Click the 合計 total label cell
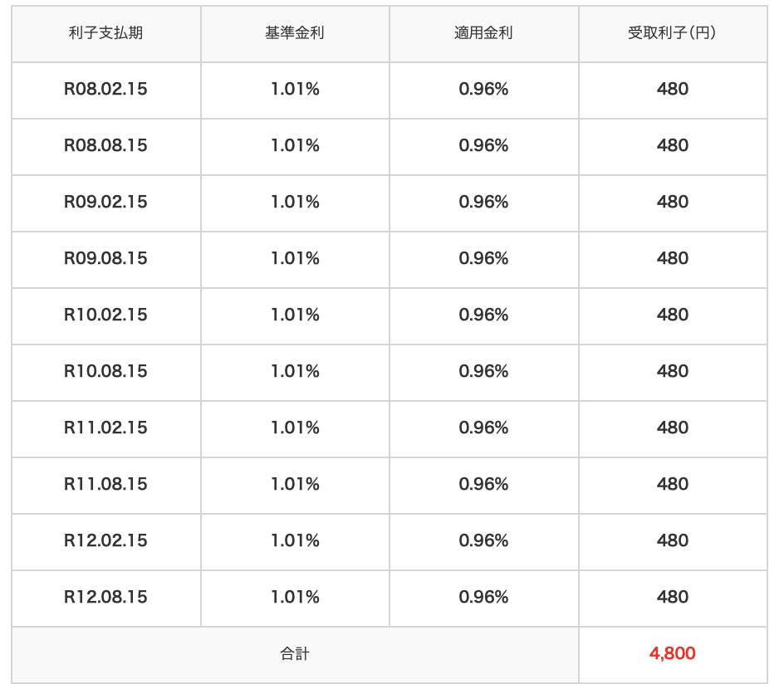 295,654
